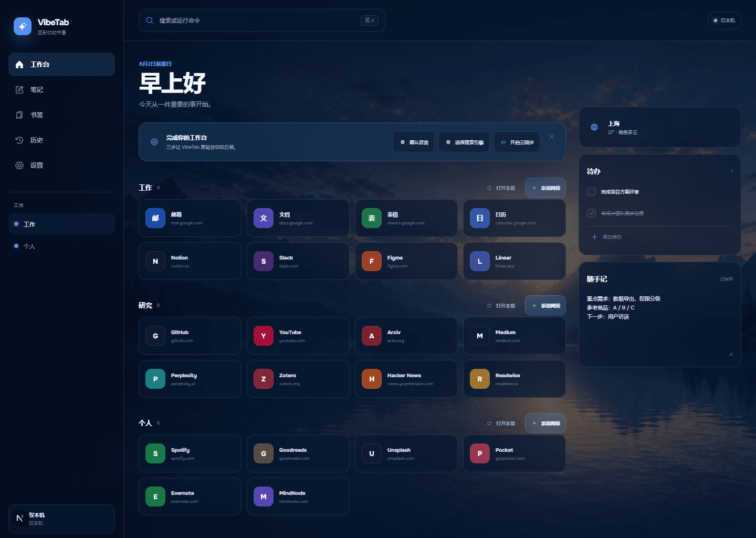The width and height of the screenshot is (756, 538).
Task: Click the ⌘K shortcut badge in search
Action: tap(370, 20)
